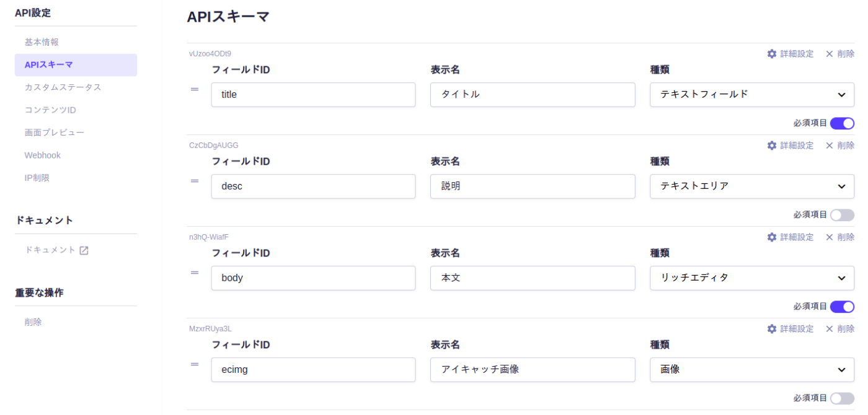
Task: Click the 削除 link under 重要な操作
Action: [x=33, y=322]
